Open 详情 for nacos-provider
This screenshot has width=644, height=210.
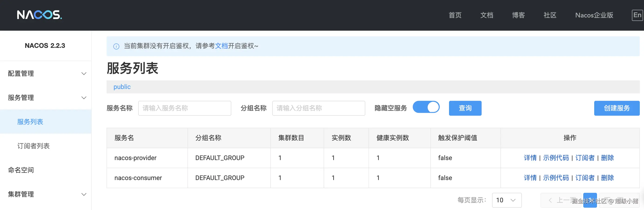(530, 158)
